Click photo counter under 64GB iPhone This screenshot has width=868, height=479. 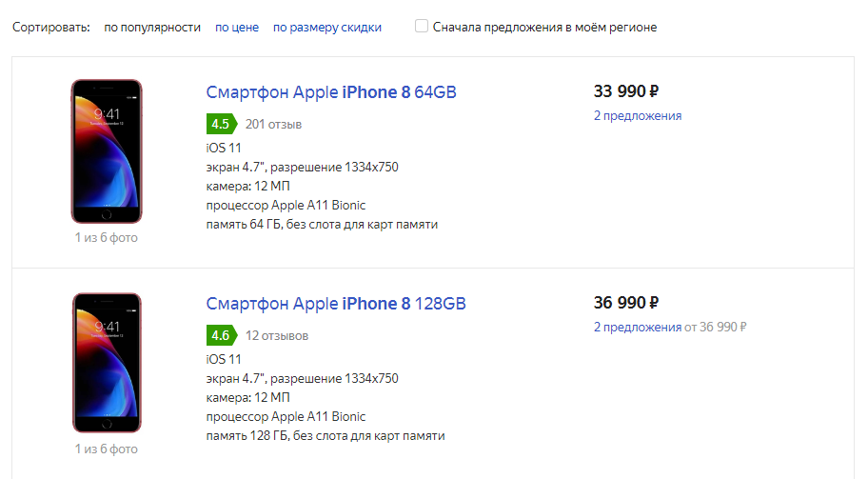107,237
